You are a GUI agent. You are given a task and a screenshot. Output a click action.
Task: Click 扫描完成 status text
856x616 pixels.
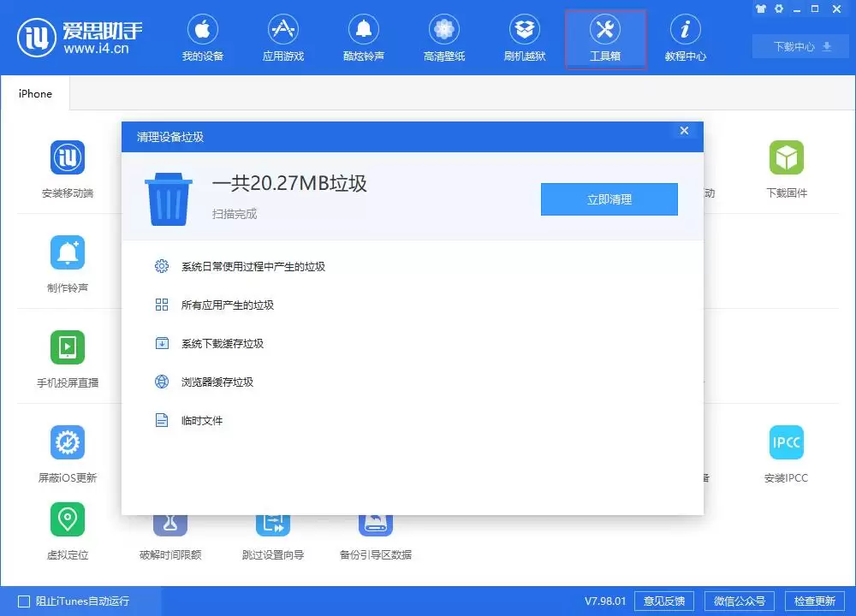[235, 214]
